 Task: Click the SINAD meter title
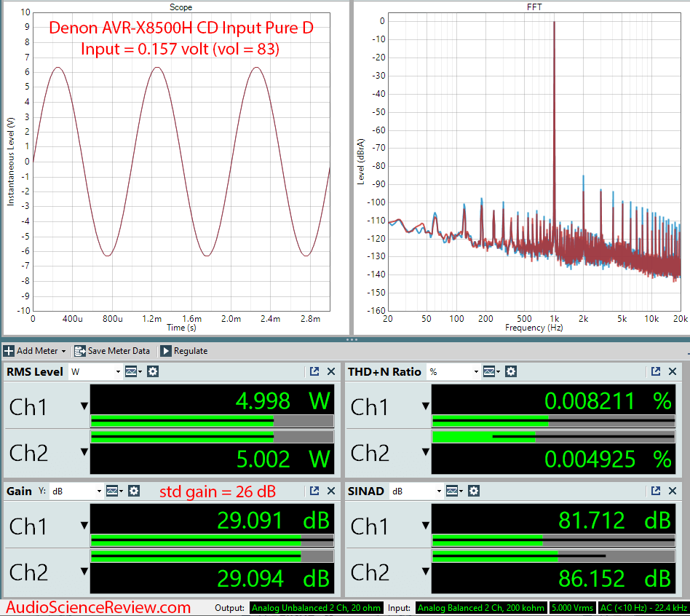pyautogui.click(x=365, y=491)
